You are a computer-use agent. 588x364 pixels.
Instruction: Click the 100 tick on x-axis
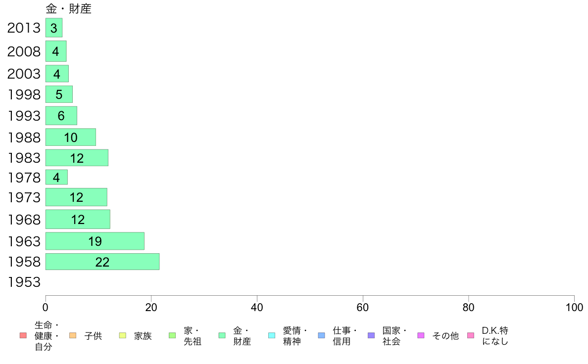click(x=574, y=308)
